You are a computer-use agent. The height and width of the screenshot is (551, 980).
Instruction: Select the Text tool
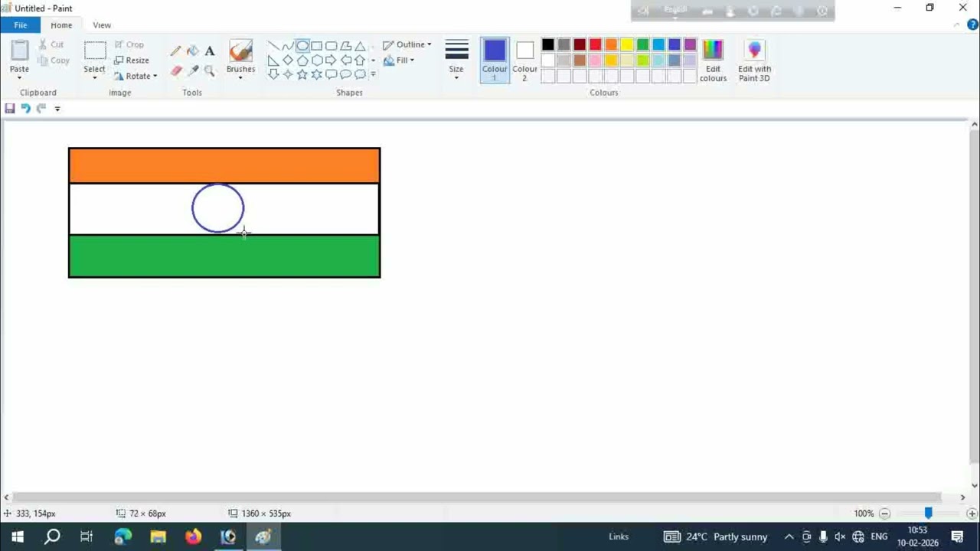point(209,51)
